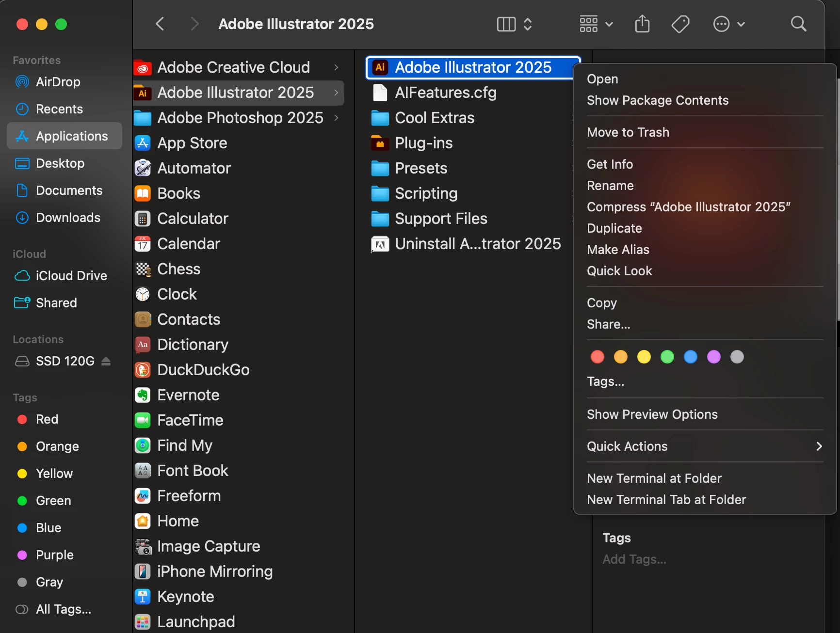
Task: Open Downloads in the sidebar
Action: click(65, 218)
